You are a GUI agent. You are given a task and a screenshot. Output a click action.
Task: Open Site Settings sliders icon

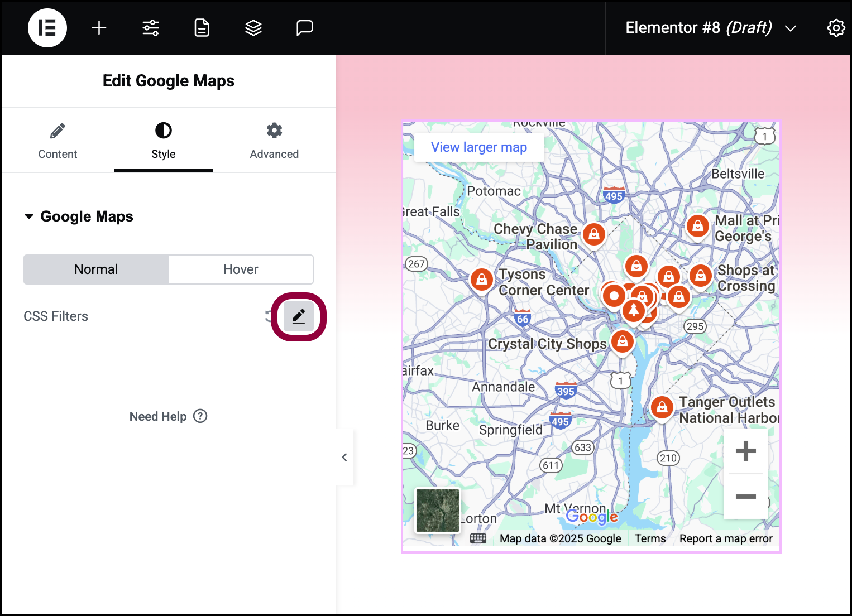coord(151,28)
